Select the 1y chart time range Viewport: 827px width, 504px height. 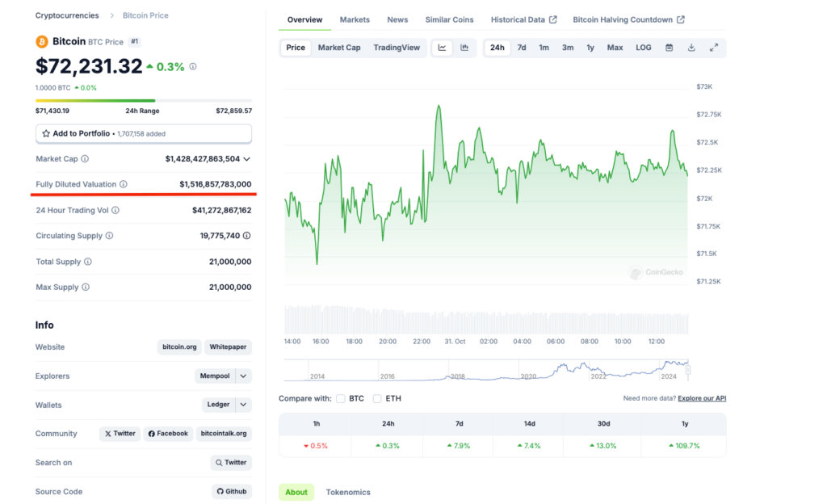pyautogui.click(x=590, y=48)
